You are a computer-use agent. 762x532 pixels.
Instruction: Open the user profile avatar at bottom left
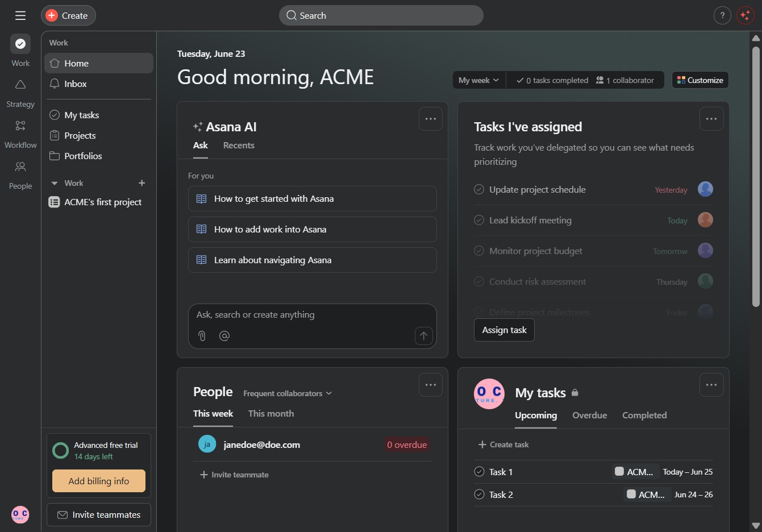pos(20,514)
